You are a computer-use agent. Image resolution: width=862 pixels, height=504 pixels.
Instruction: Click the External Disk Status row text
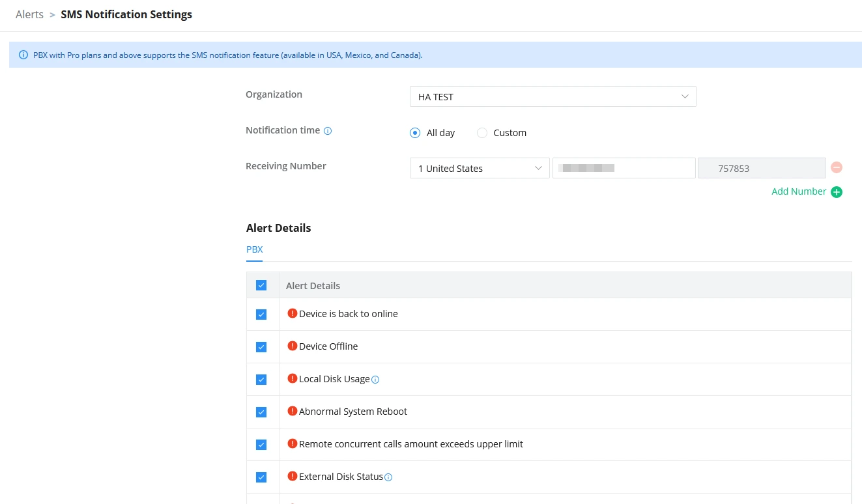[x=341, y=477]
